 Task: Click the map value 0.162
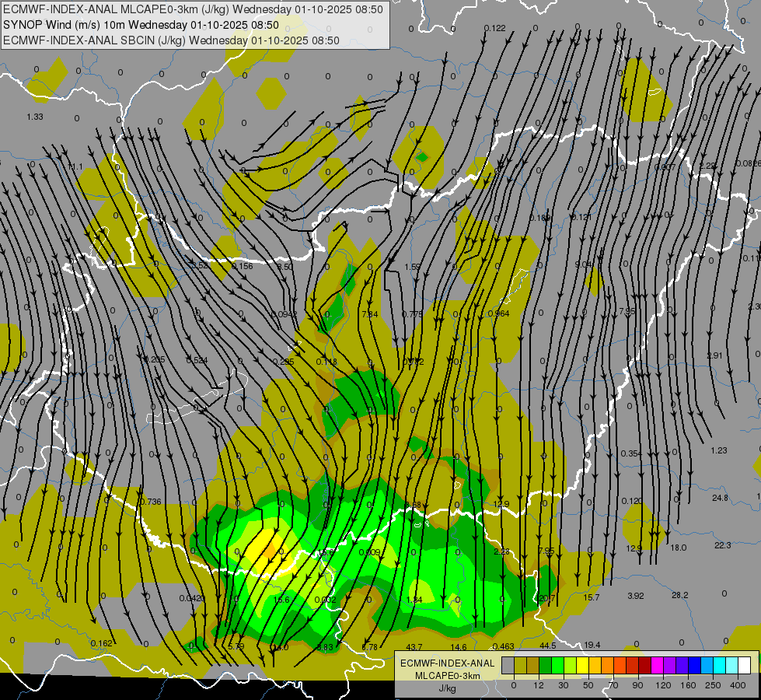(x=101, y=643)
